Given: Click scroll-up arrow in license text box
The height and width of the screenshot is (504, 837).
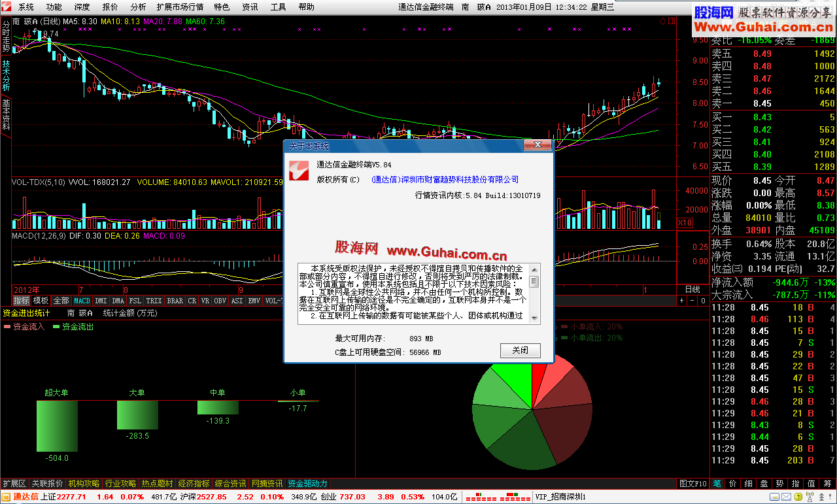Looking at the screenshot, I should [x=534, y=269].
